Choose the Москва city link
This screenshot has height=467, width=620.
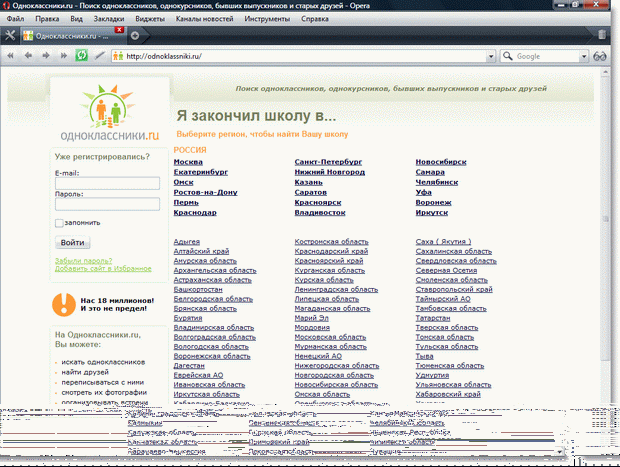click(188, 162)
